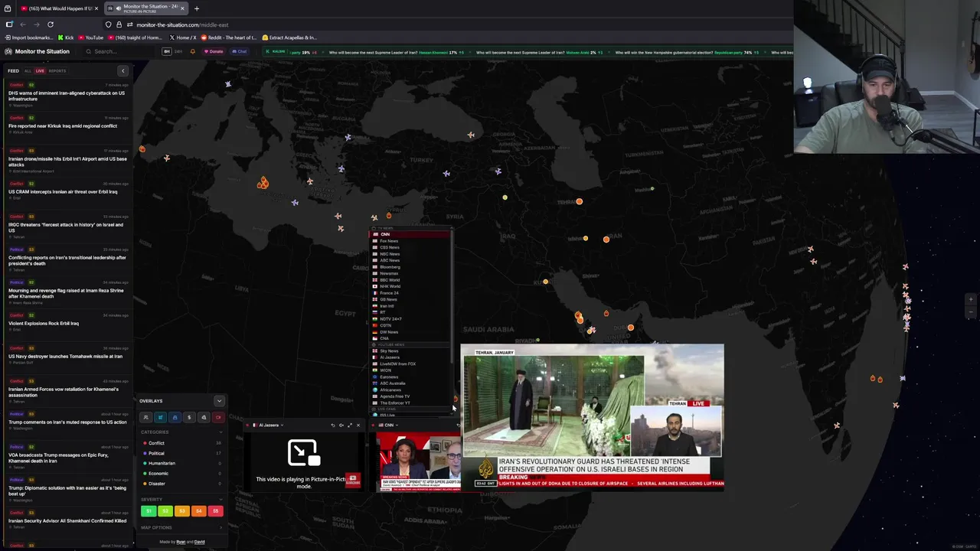Image resolution: width=980 pixels, height=551 pixels.
Task: Reload the page with the browser refresh icon
Action: [51, 24]
